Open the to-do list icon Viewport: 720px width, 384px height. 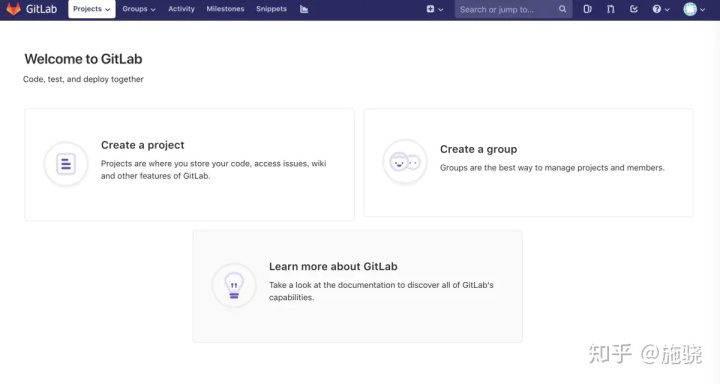(634, 9)
